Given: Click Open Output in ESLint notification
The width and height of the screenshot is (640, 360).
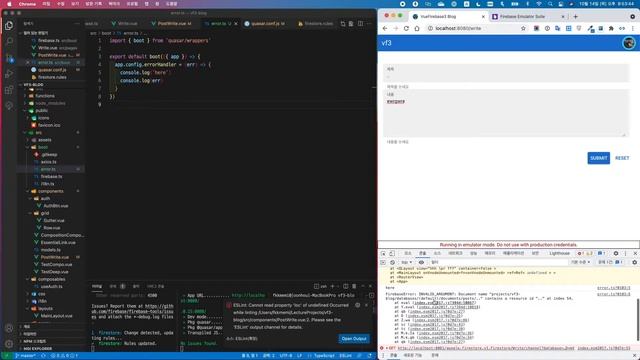Looking at the screenshot, I should (353, 339).
